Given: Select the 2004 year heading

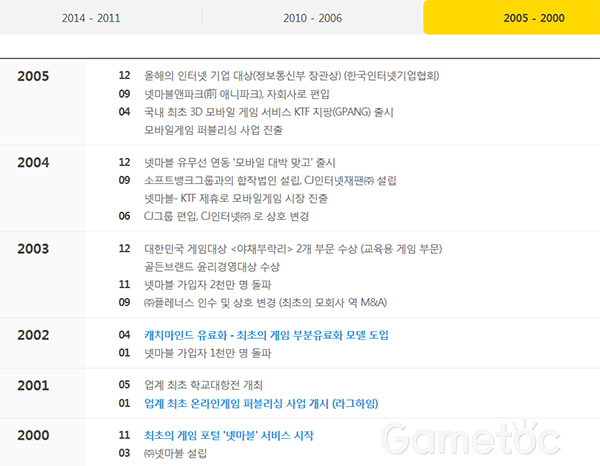Looking at the screenshot, I should (x=33, y=162).
